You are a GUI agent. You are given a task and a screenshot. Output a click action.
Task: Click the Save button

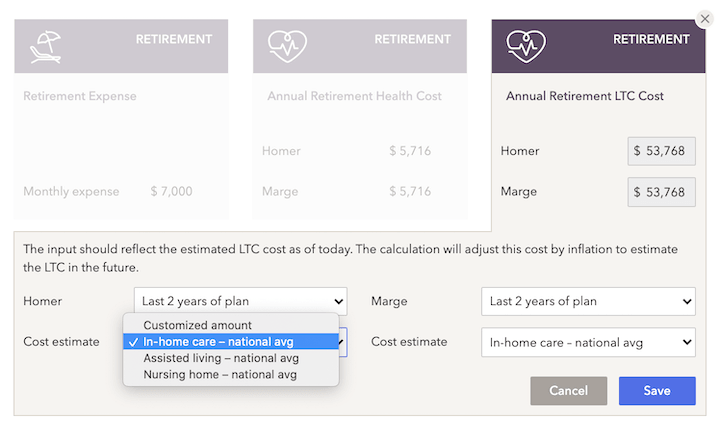coord(657,391)
